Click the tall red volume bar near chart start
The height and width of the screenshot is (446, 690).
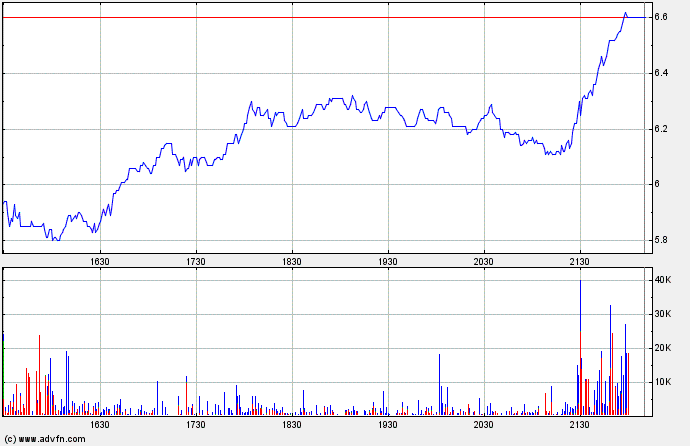point(39,375)
